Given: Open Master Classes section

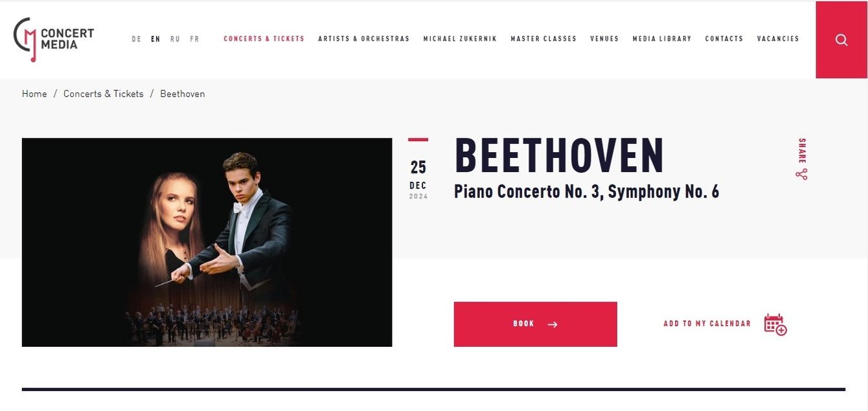Looking at the screenshot, I should [x=543, y=39].
